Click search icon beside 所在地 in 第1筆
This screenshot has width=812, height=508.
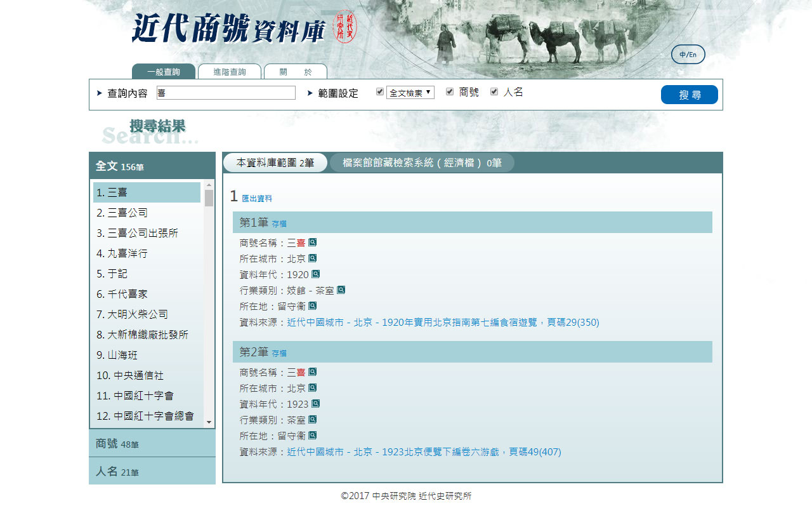pos(312,305)
